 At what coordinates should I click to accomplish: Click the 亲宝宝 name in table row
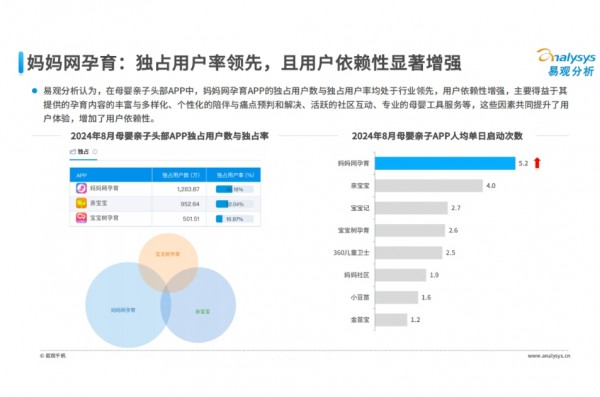[99, 203]
